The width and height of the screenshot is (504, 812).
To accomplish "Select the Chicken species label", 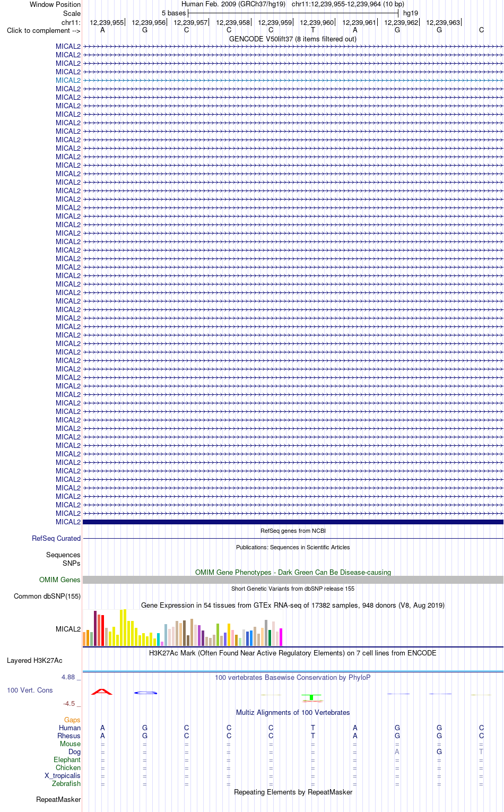I will pos(68,767).
